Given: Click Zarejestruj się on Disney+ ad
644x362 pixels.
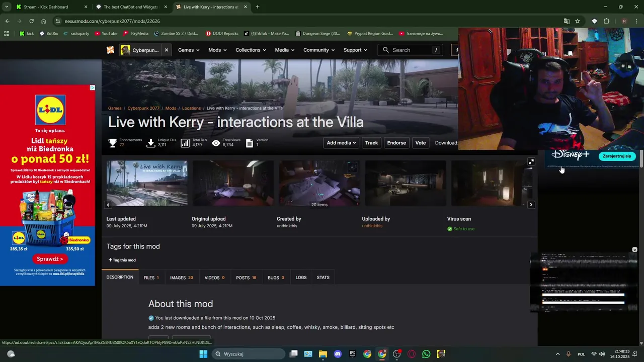Looking at the screenshot, I should pyautogui.click(x=616, y=156).
